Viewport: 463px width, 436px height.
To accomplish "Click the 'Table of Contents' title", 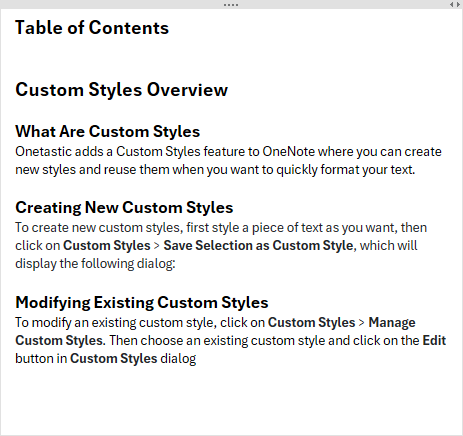I will 92,28.
